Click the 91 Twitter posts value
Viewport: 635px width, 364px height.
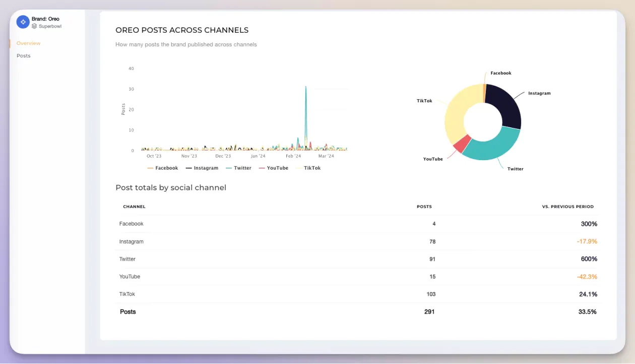tap(432, 259)
